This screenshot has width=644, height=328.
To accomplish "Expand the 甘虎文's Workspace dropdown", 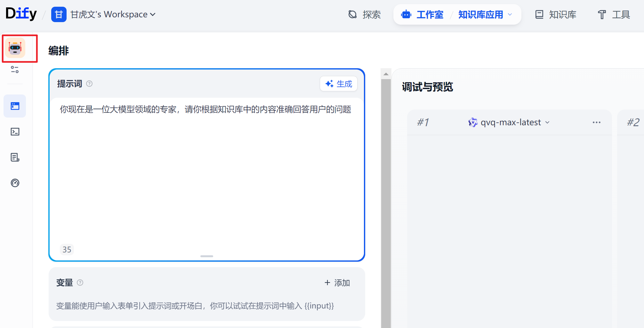I will [x=113, y=14].
